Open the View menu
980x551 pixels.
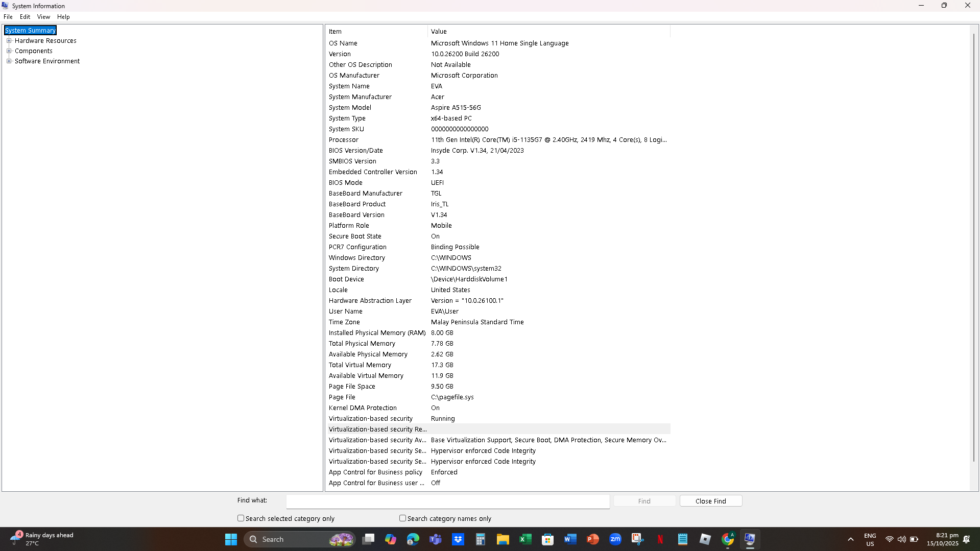43,17
